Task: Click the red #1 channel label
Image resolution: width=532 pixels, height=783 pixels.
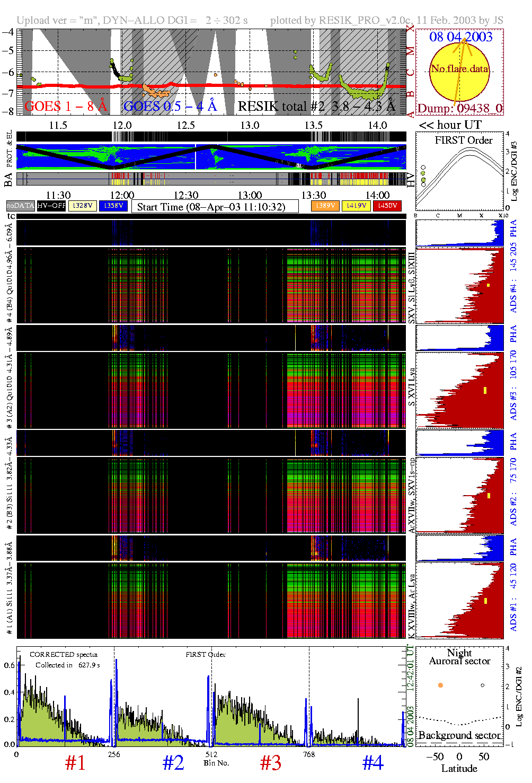Action: tap(75, 763)
